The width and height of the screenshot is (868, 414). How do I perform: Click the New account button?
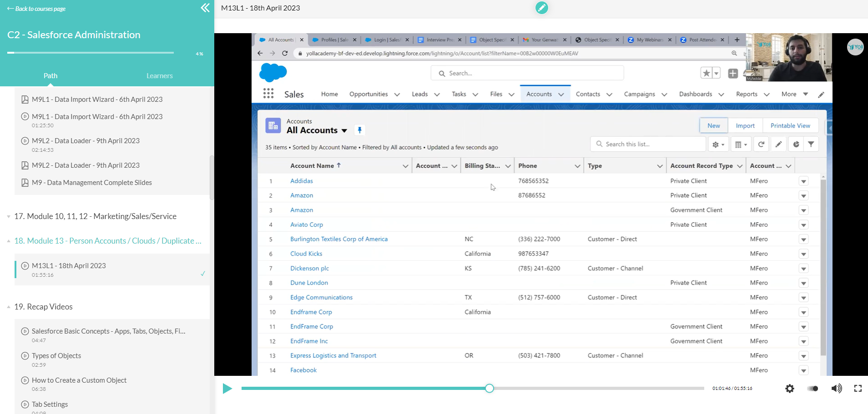coord(714,126)
